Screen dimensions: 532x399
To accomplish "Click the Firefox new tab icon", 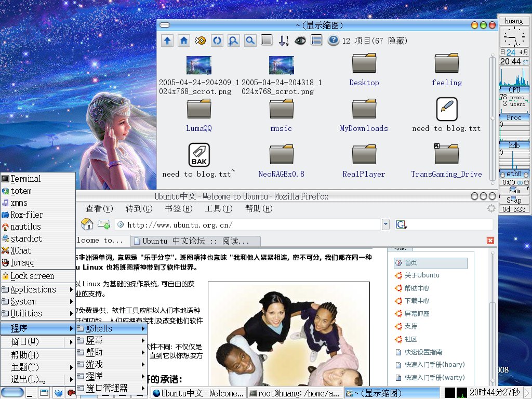I will click(104, 224).
